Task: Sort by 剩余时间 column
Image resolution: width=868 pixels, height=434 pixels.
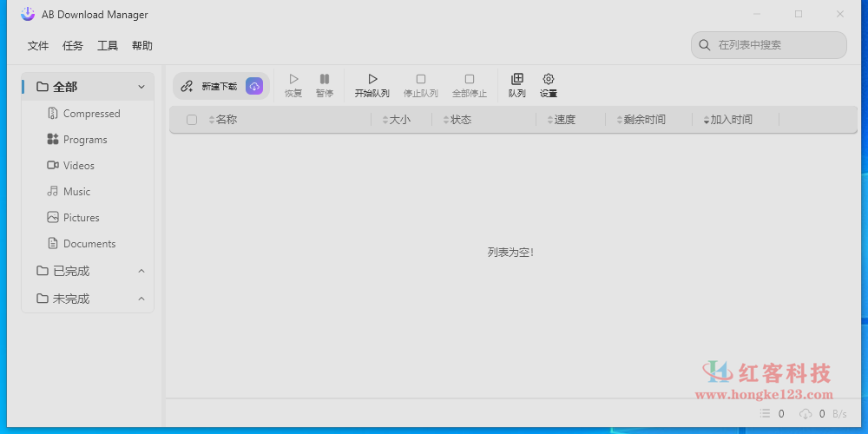Action: pyautogui.click(x=641, y=120)
